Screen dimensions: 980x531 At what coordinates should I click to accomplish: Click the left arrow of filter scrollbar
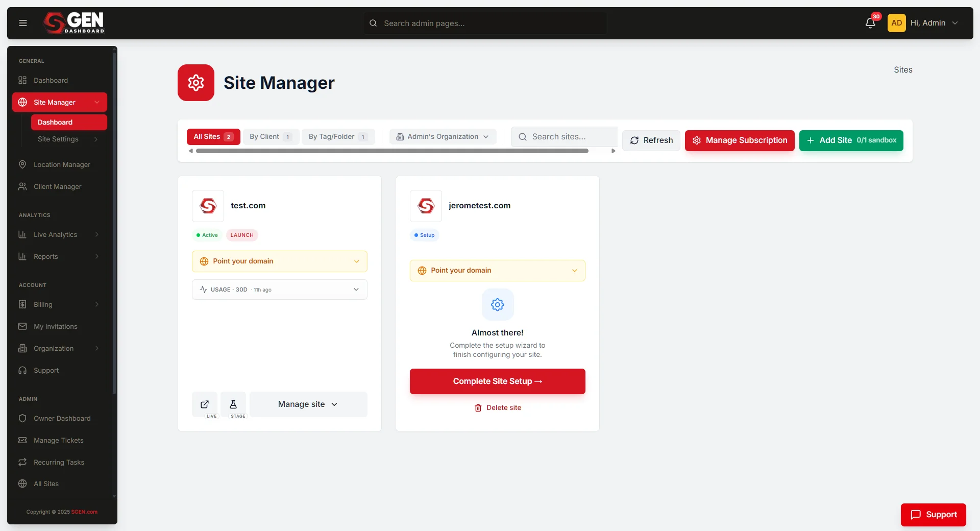[191, 151]
